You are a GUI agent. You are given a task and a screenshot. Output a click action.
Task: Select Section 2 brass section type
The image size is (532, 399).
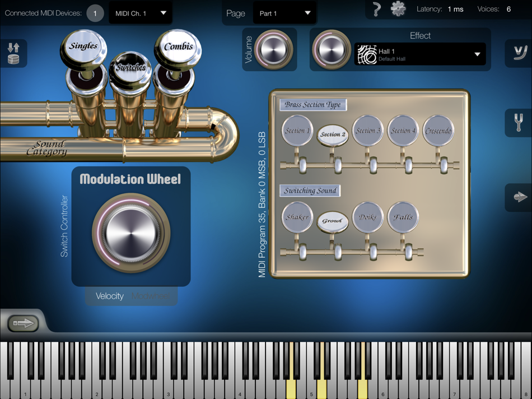point(333,134)
